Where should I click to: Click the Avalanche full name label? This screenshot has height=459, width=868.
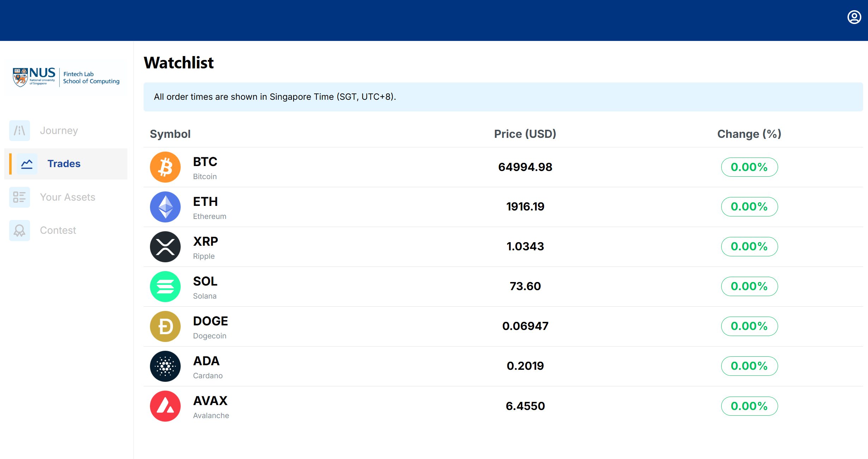(211, 416)
